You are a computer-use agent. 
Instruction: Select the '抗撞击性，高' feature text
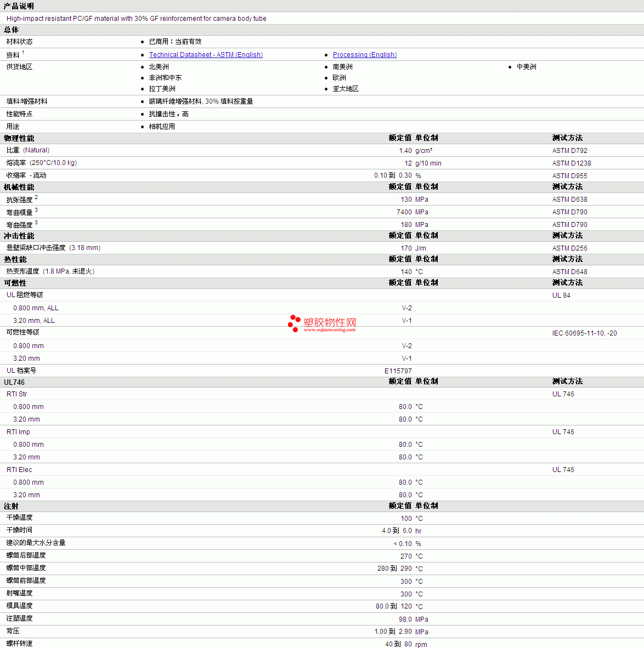(168, 114)
